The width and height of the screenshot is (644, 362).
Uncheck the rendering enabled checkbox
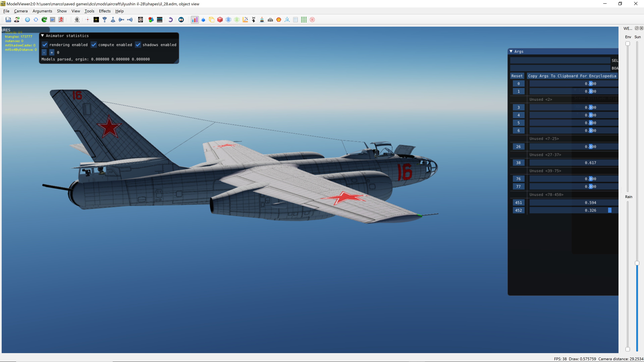click(x=45, y=45)
